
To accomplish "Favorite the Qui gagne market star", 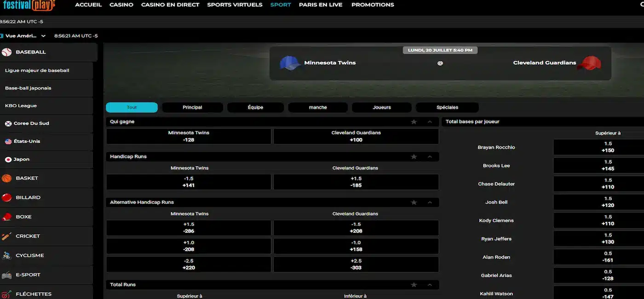I will tap(414, 122).
